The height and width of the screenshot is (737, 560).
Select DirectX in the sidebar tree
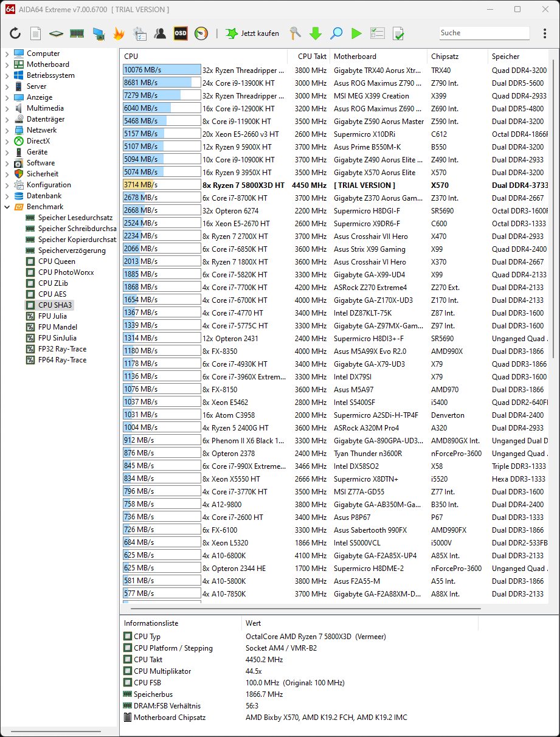tap(38, 141)
